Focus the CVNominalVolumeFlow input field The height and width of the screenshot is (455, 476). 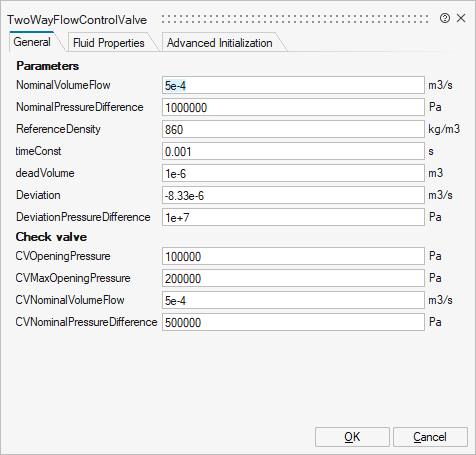tap(293, 300)
